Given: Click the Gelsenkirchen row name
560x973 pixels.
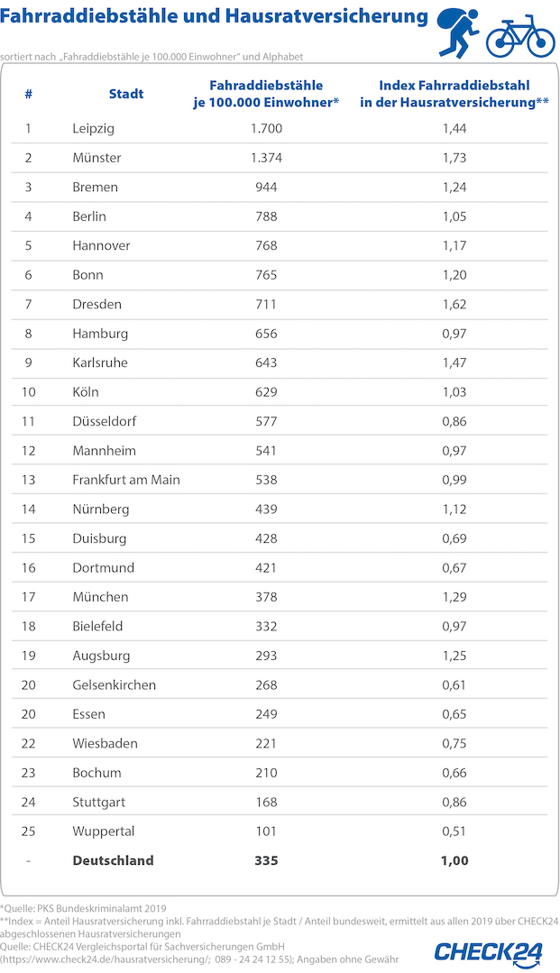Looking at the screenshot, I should click(x=114, y=684).
